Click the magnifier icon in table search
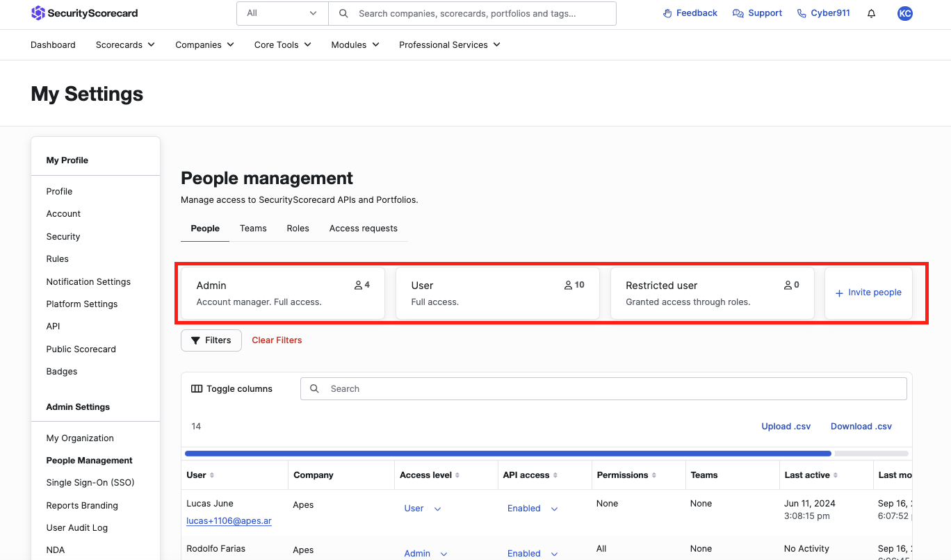 [x=314, y=389]
